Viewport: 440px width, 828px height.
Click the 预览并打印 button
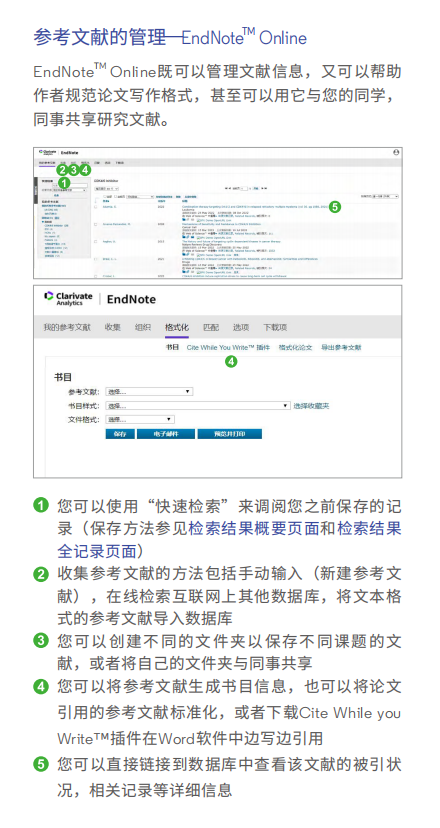click(230, 434)
